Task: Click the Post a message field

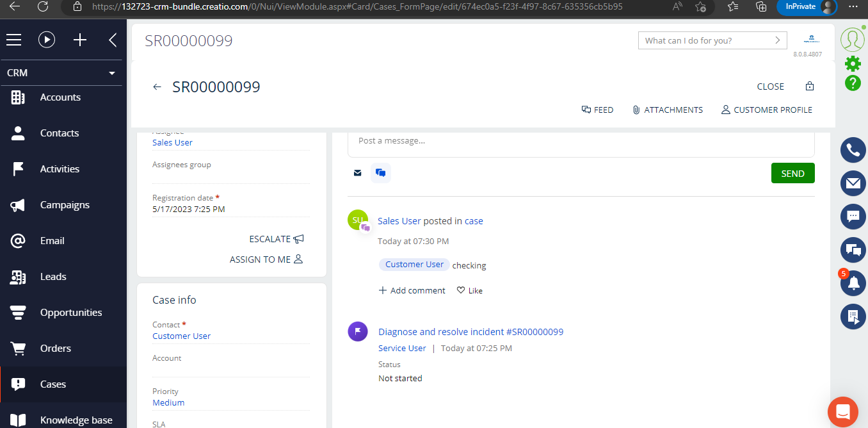Action: (x=581, y=143)
